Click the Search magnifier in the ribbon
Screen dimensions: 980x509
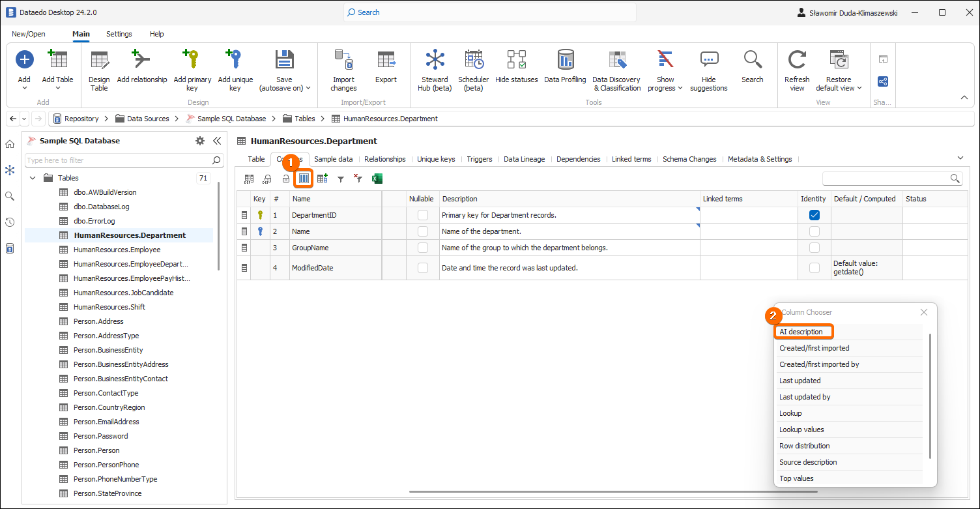click(x=753, y=59)
